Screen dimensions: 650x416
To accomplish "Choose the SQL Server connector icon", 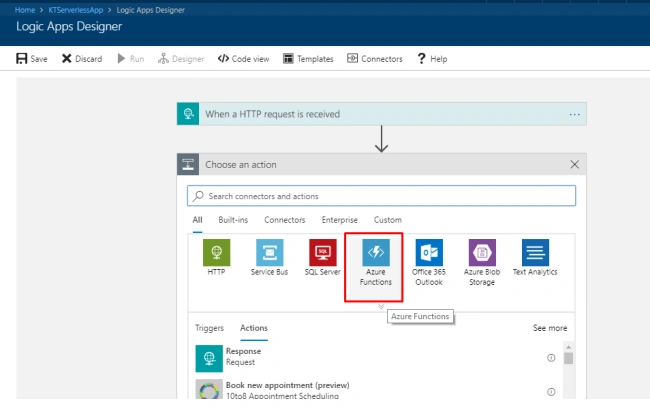I will pos(323,252).
